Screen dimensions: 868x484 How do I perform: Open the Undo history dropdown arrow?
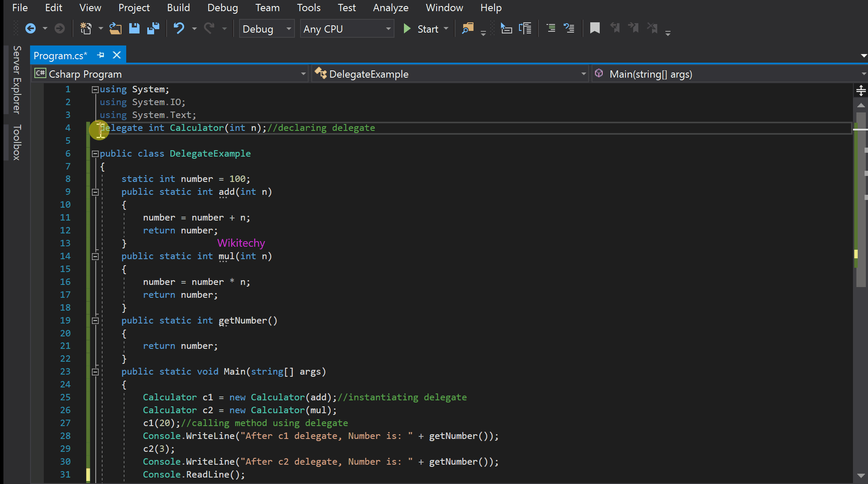(x=194, y=29)
